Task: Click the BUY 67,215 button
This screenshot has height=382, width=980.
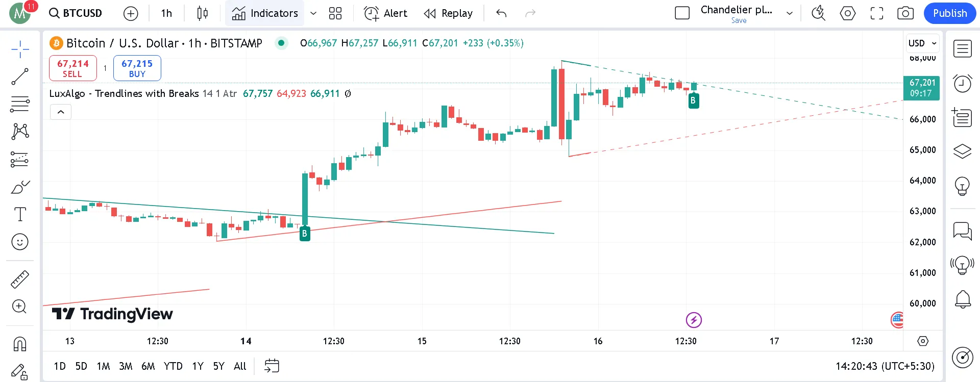Action: 137,68
